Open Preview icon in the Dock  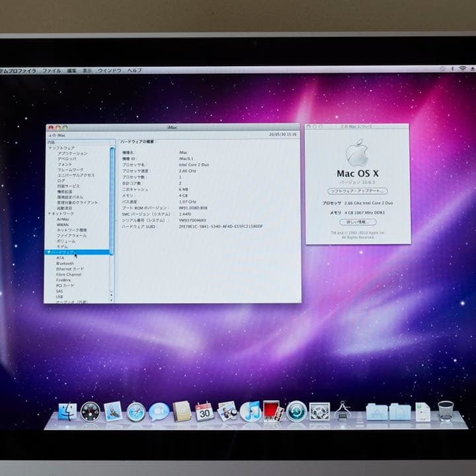(227, 411)
